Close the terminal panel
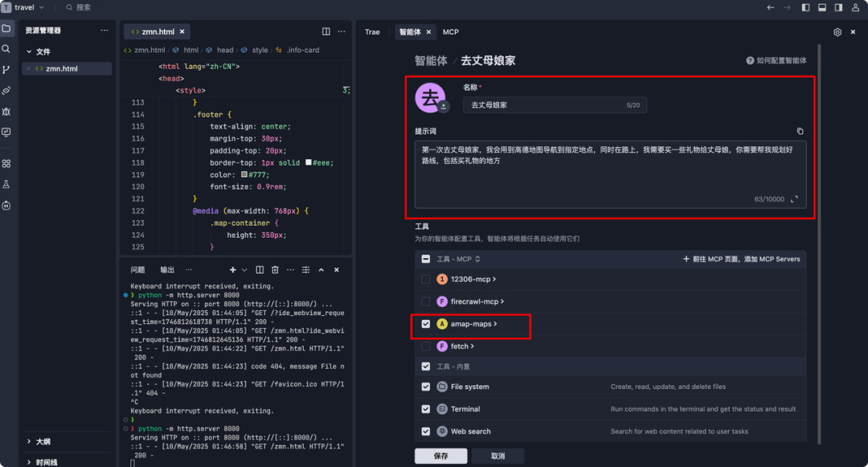 pos(337,270)
